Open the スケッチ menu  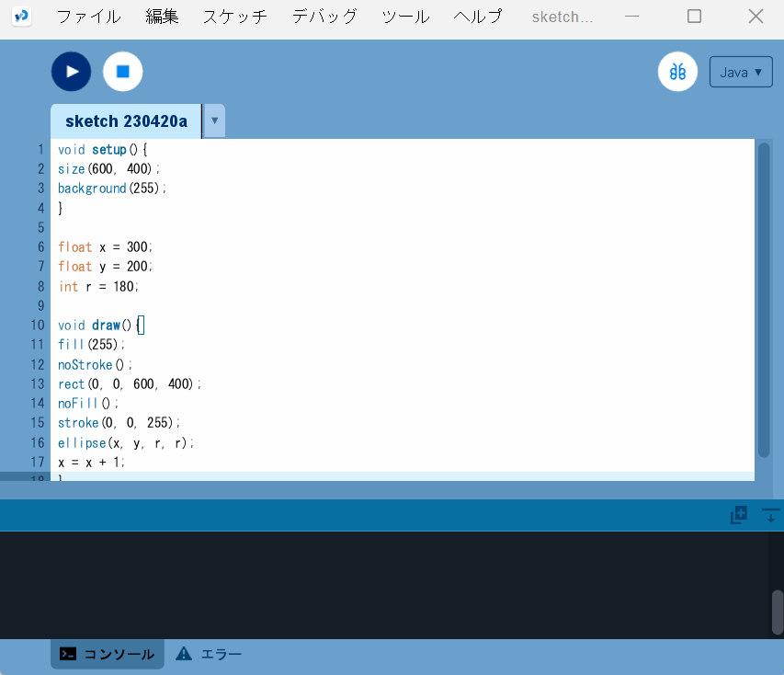(235, 17)
